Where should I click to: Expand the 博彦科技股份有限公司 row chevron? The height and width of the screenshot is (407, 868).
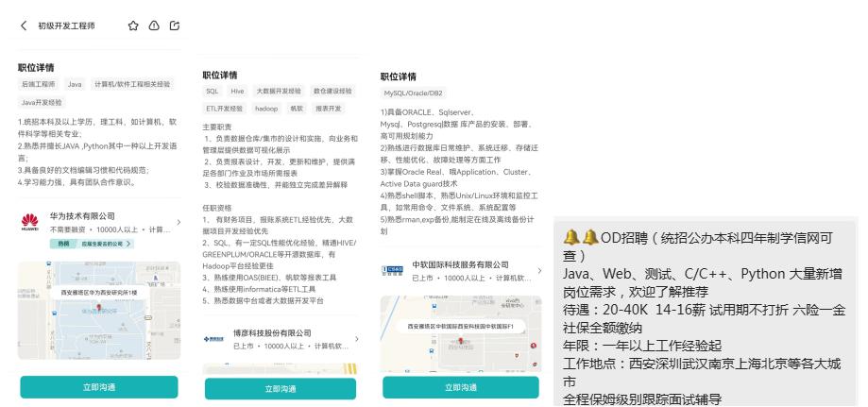[356, 339]
